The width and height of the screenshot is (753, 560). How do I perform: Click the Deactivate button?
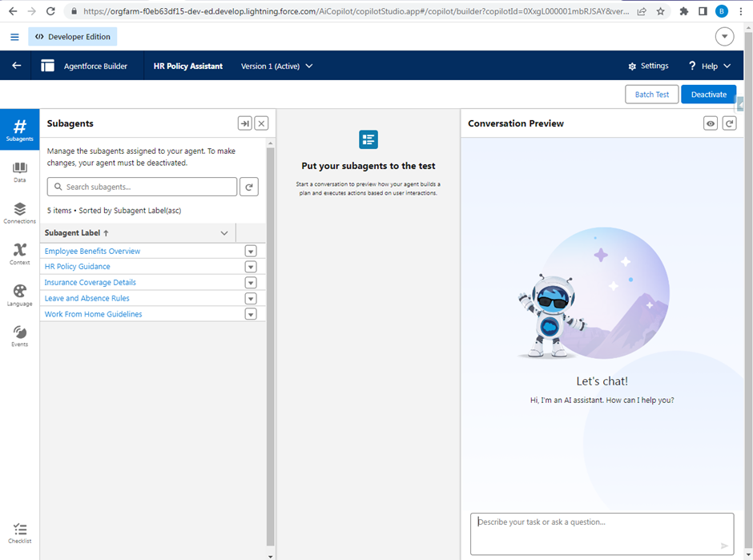click(708, 94)
